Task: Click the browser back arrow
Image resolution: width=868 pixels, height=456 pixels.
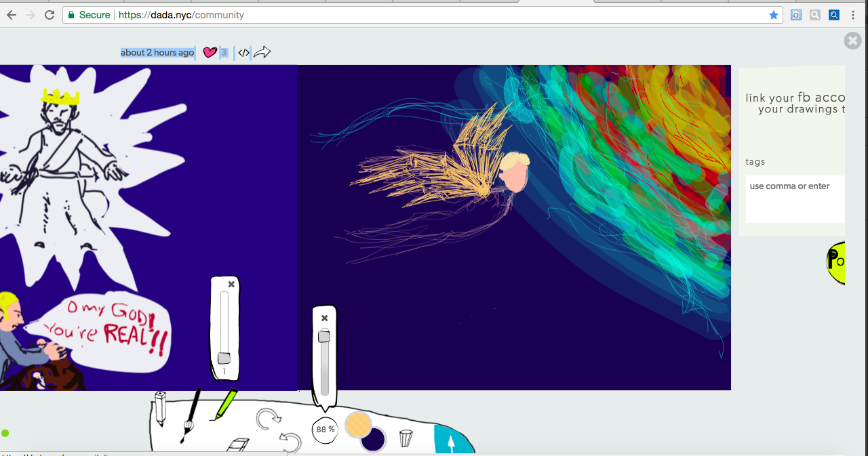Action: [12, 15]
